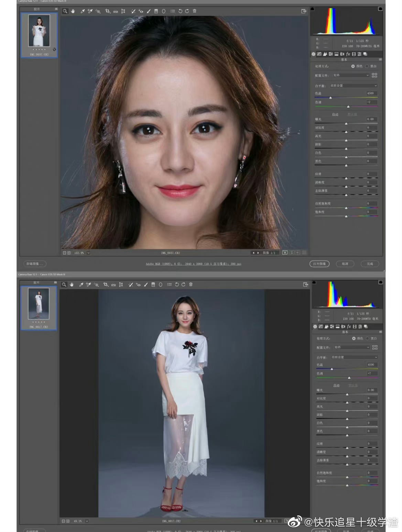Select the Straighten tool in upper window
402x532 pixels.
click(116, 11)
